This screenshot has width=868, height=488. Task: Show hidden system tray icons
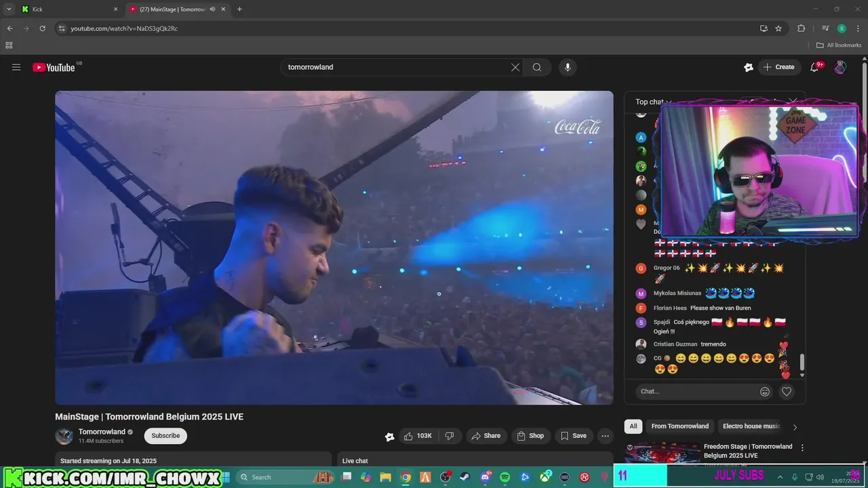pos(780,477)
